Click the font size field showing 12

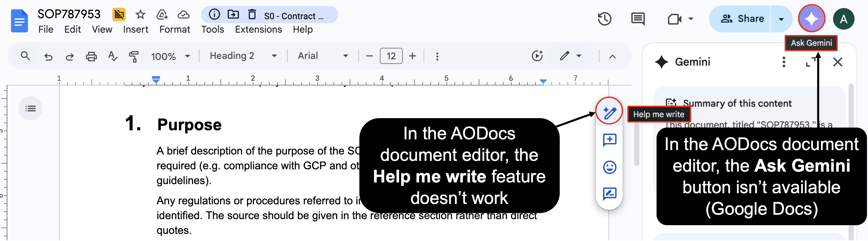tap(391, 56)
